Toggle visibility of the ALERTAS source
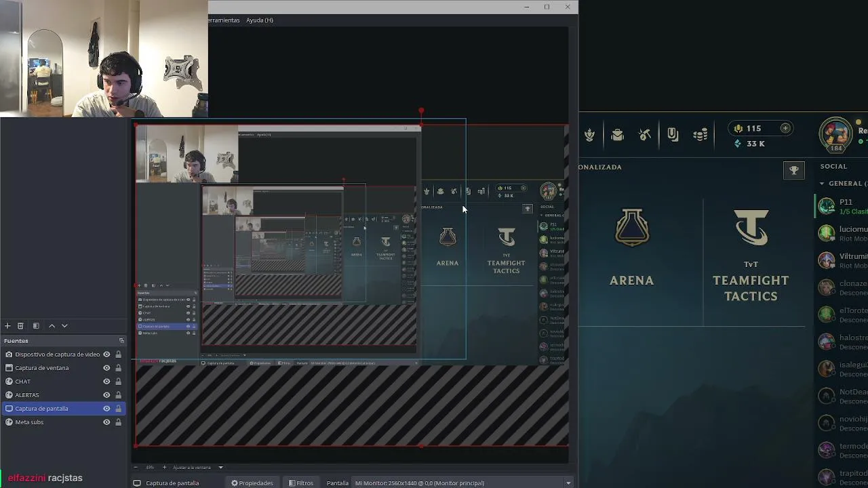This screenshot has height=488, width=868. pyautogui.click(x=106, y=395)
